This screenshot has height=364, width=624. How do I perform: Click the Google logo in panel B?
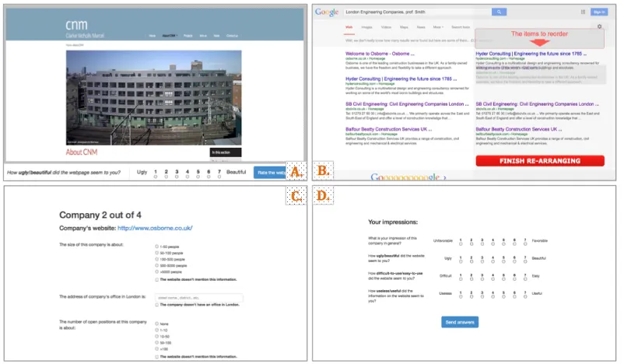coord(326,12)
